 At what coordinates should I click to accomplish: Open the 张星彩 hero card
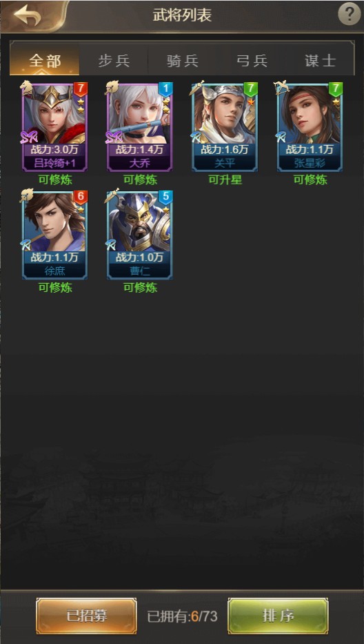pyautogui.click(x=310, y=127)
